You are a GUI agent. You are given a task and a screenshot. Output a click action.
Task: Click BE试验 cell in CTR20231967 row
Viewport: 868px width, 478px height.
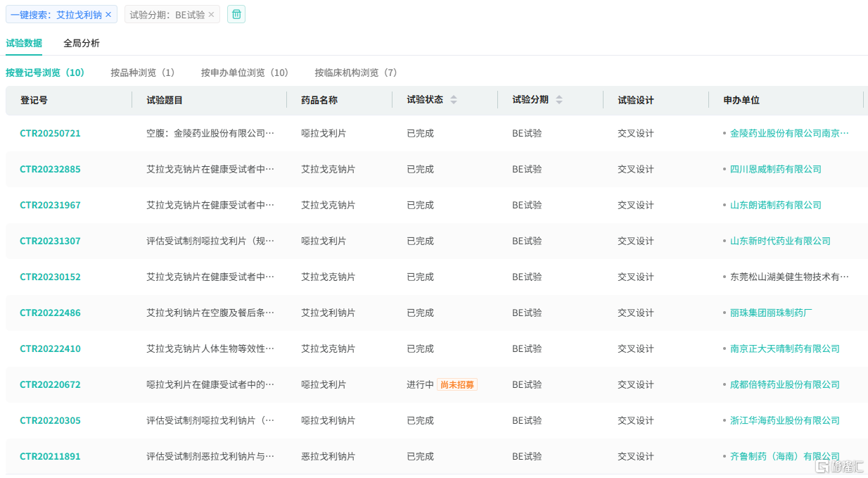coord(527,205)
